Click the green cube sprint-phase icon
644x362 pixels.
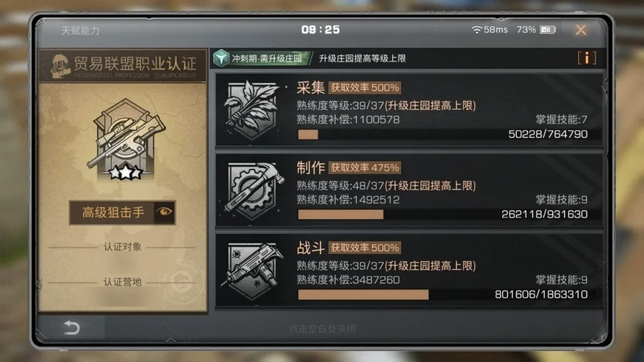tap(221, 58)
